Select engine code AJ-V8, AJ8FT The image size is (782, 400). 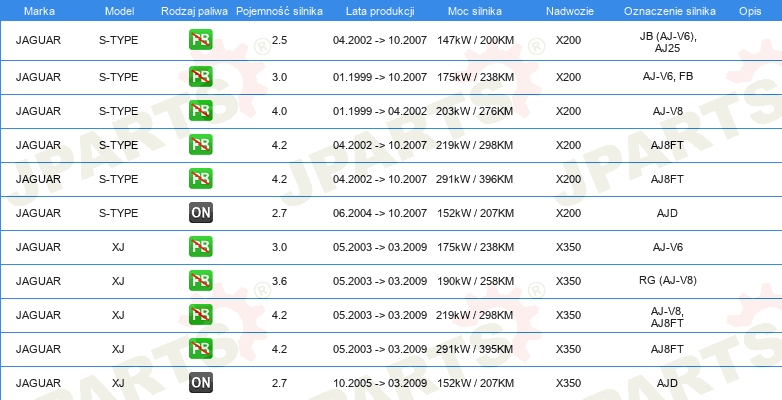[667, 317]
